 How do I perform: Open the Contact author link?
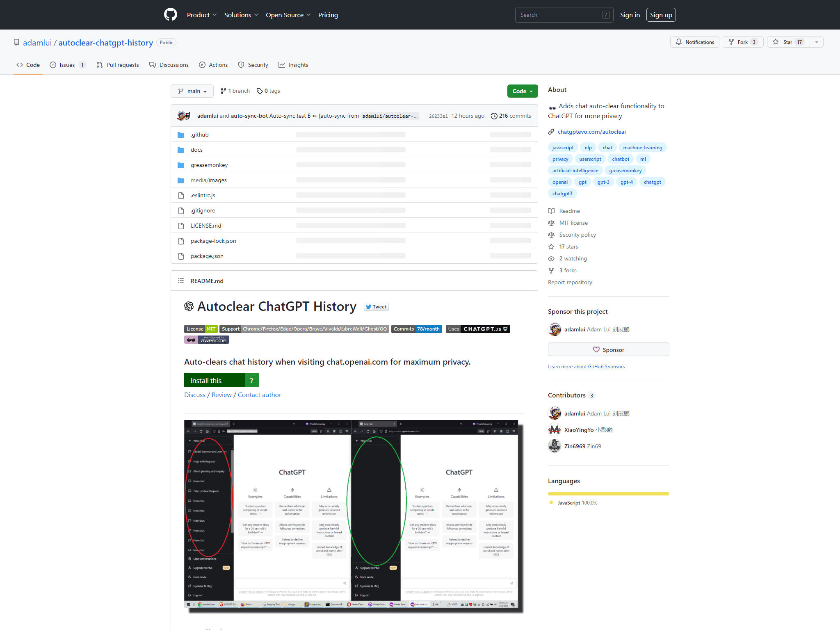pyautogui.click(x=259, y=395)
